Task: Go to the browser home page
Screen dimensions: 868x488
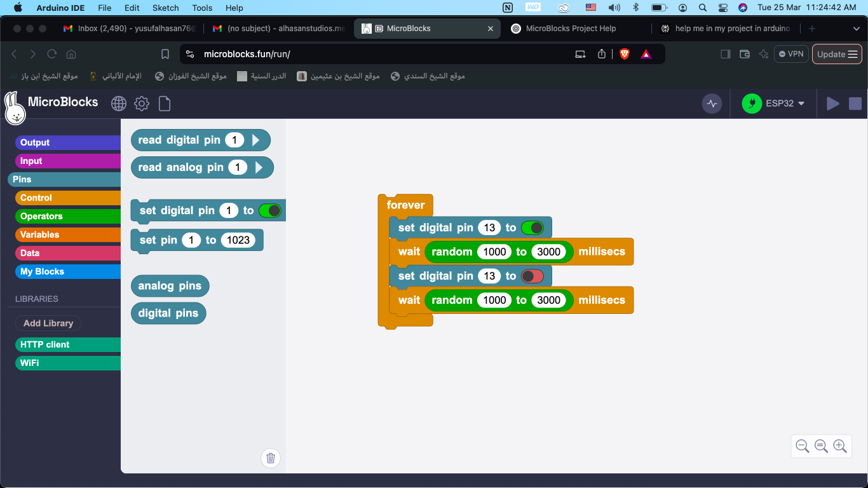Action: tap(71, 54)
